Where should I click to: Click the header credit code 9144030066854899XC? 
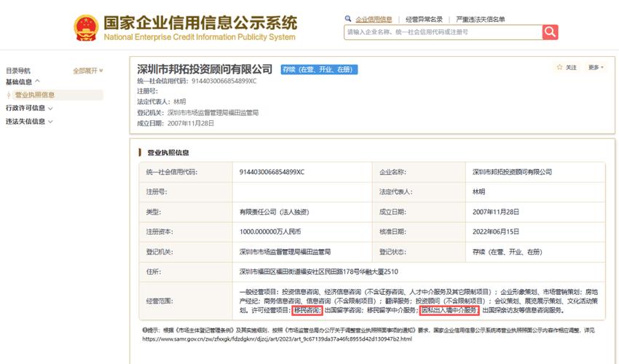pos(224,81)
